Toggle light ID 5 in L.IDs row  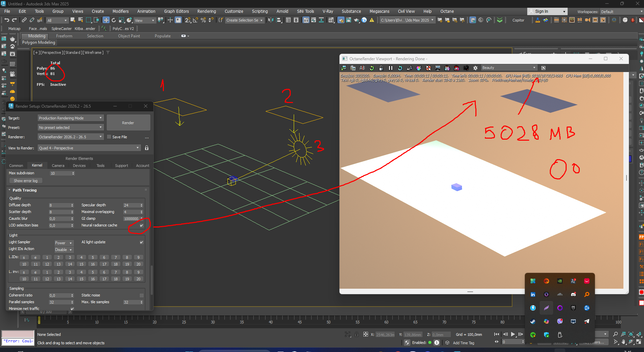point(93,257)
